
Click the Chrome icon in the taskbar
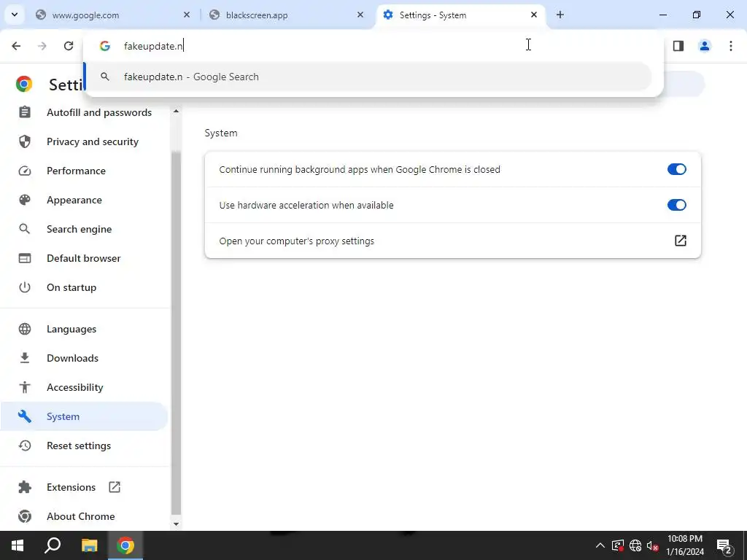tap(125, 545)
